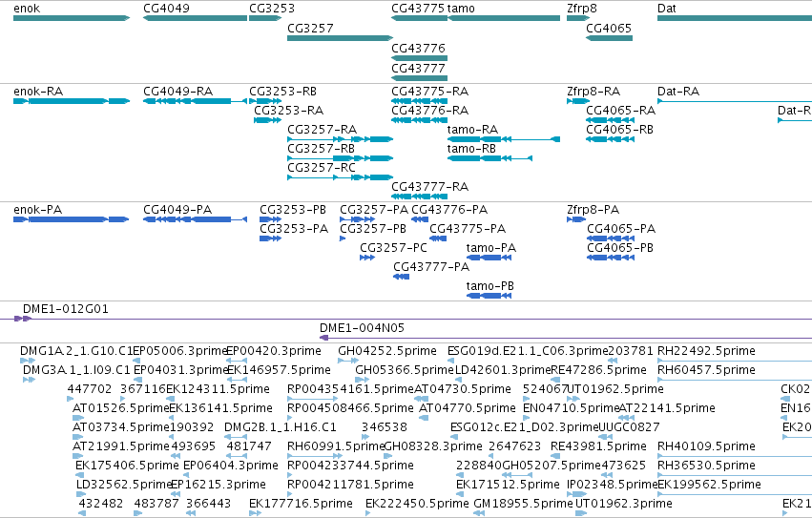Click the CG3257-RA transcript label
The width and height of the screenshot is (812, 518).
(x=323, y=130)
